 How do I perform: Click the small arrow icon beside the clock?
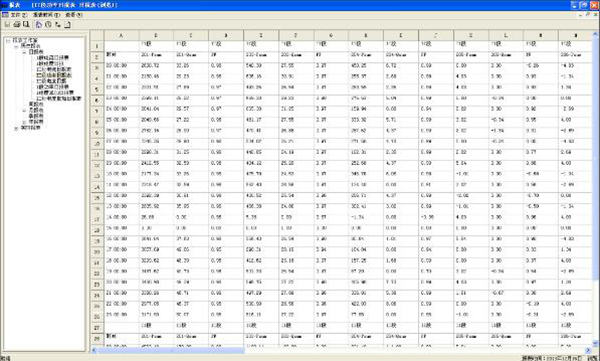[x=57, y=25]
